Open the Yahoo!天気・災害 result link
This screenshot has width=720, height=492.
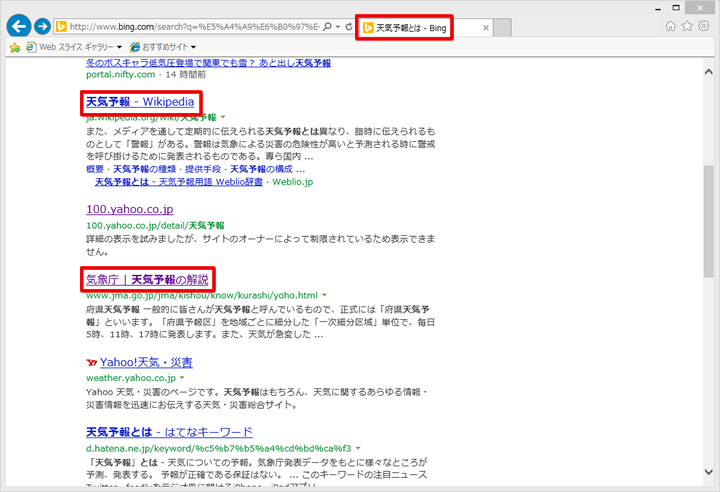click(x=146, y=362)
